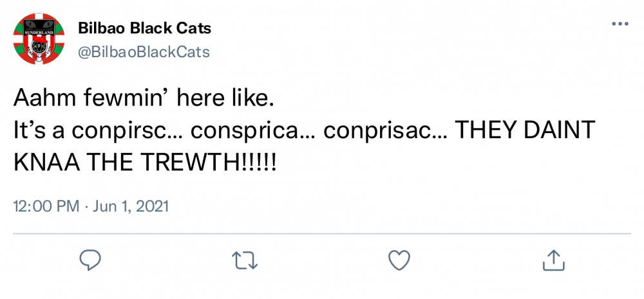Viewport: 644px width, 299px height.
Task: Select the first line "Aahm fewmin' here like."
Action: (144, 100)
